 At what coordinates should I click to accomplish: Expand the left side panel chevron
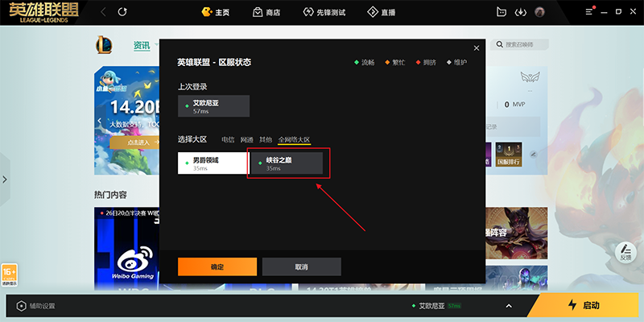tap(5, 179)
